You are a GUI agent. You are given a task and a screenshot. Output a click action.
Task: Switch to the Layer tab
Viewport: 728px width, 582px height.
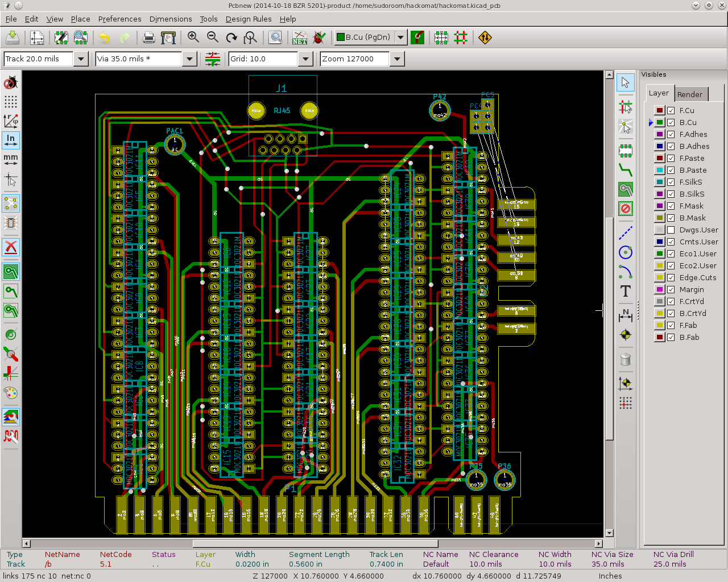click(659, 93)
